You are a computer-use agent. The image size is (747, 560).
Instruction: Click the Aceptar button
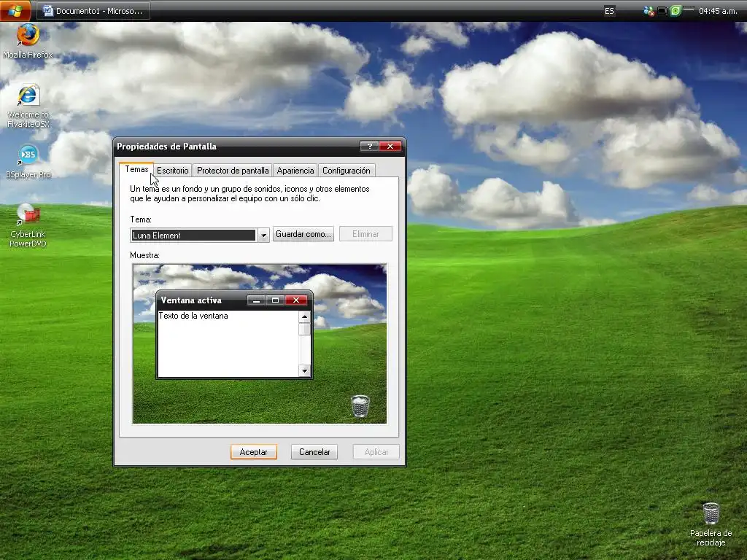click(253, 452)
